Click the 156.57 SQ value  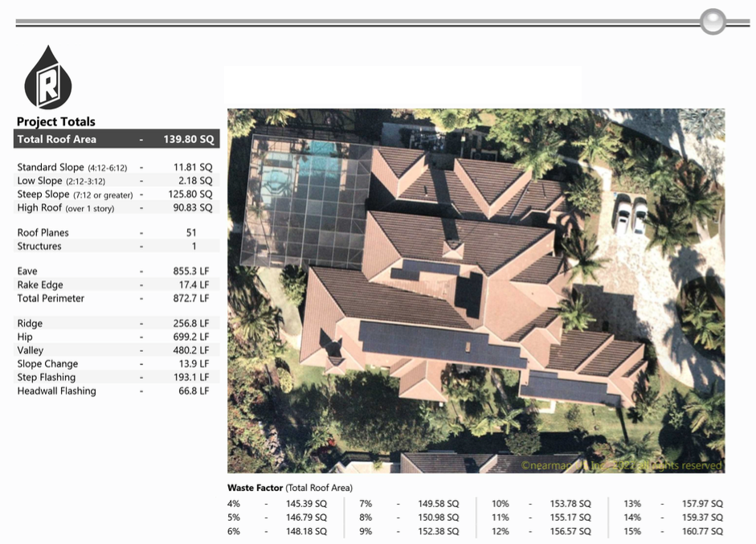[x=570, y=531]
